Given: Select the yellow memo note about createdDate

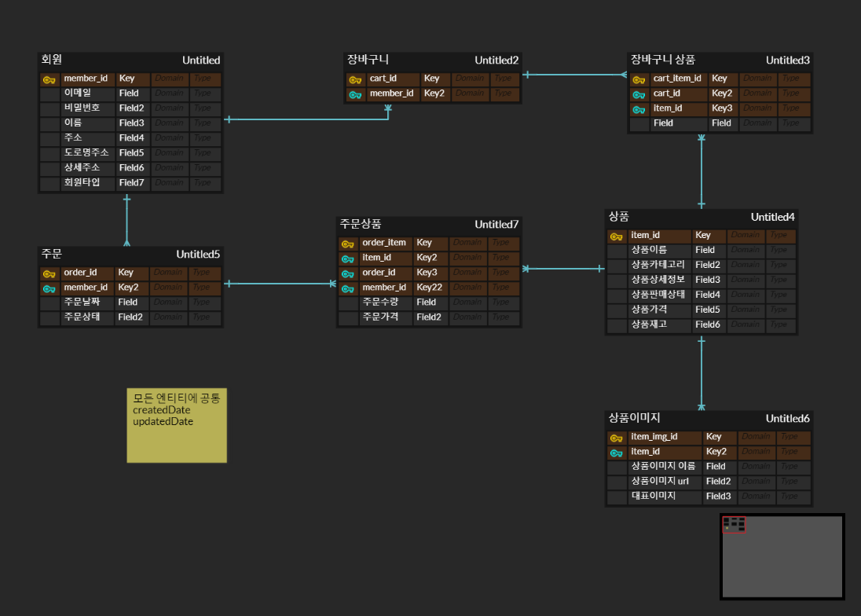Looking at the screenshot, I should pos(177,426).
